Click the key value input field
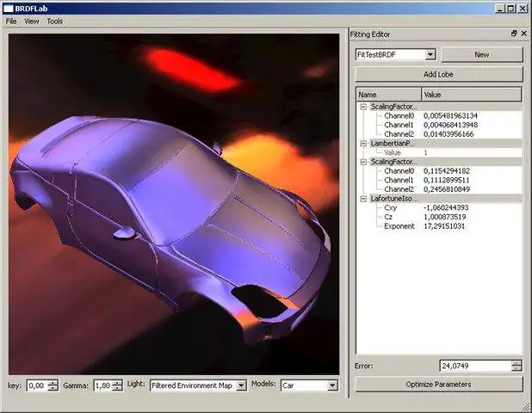 click(37, 385)
